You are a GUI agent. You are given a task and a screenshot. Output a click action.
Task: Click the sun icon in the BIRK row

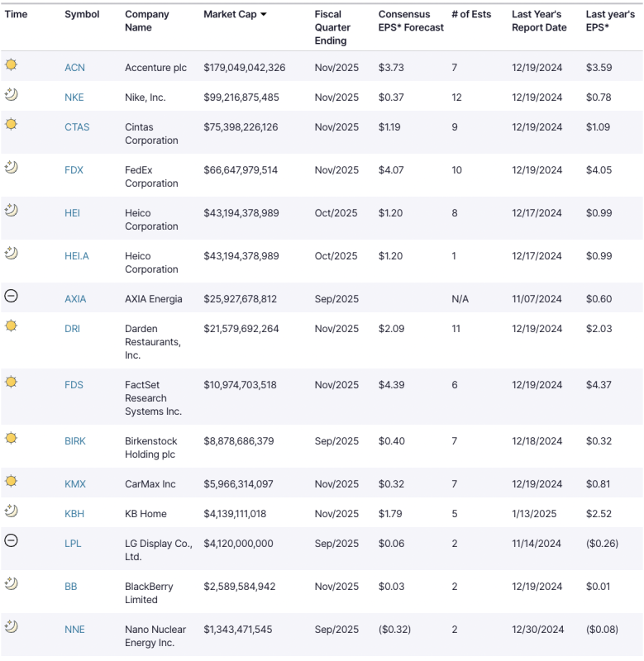pyautogui.click(x=12, y=439)
